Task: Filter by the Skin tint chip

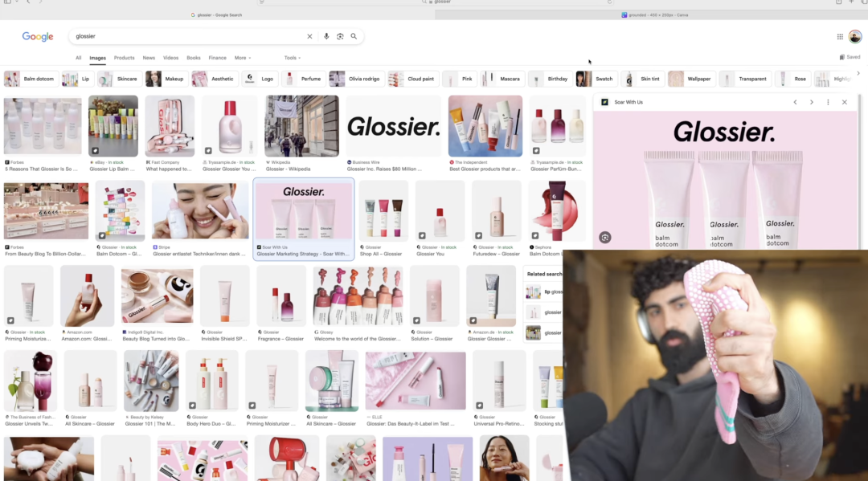Action: click(642, 79)
